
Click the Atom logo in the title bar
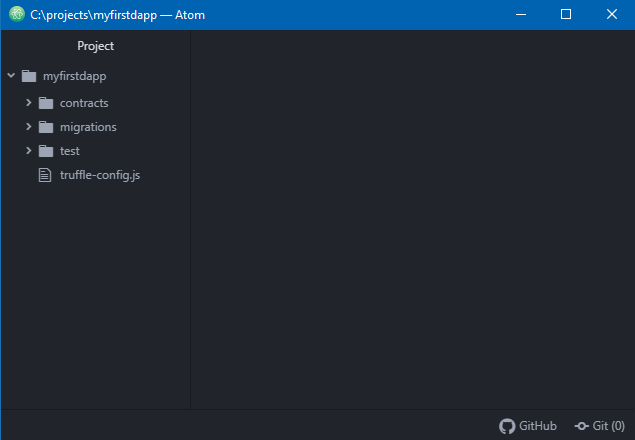(17, 15)
